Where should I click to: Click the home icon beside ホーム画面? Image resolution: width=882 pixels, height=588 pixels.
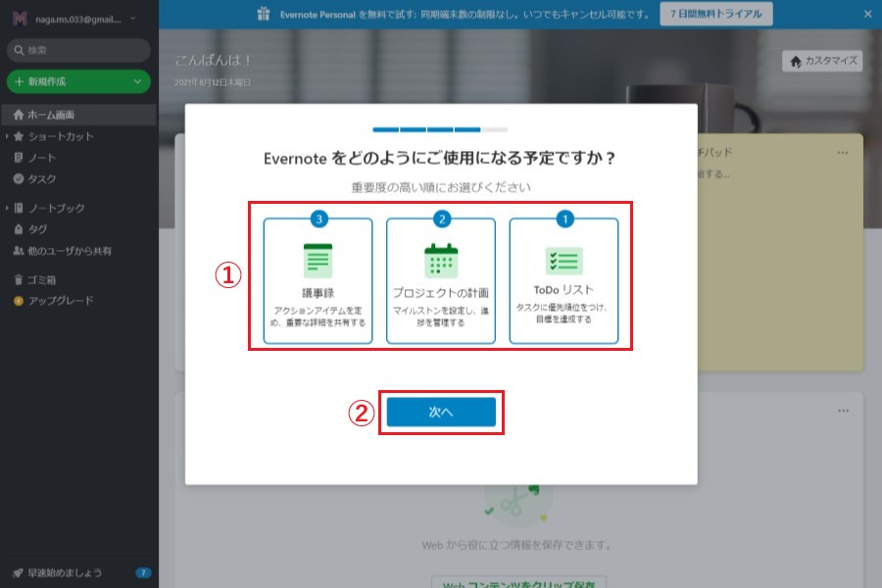(19, 115)
